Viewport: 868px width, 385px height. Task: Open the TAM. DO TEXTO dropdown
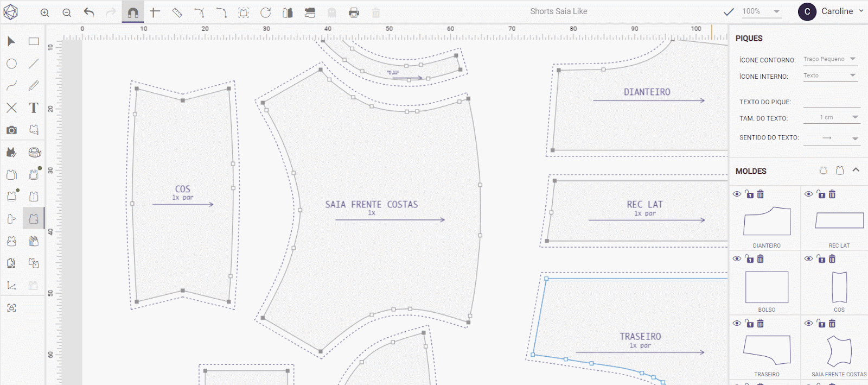832,117
